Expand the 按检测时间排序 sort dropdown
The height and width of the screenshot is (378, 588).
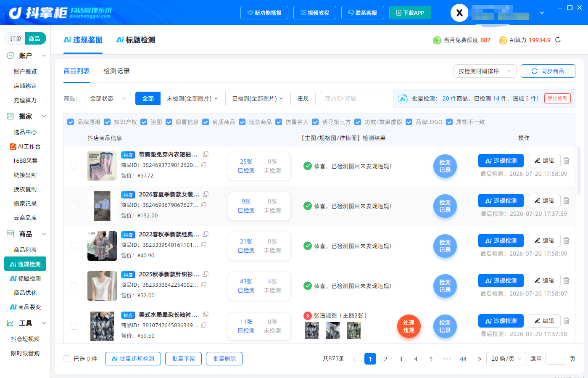485,71
